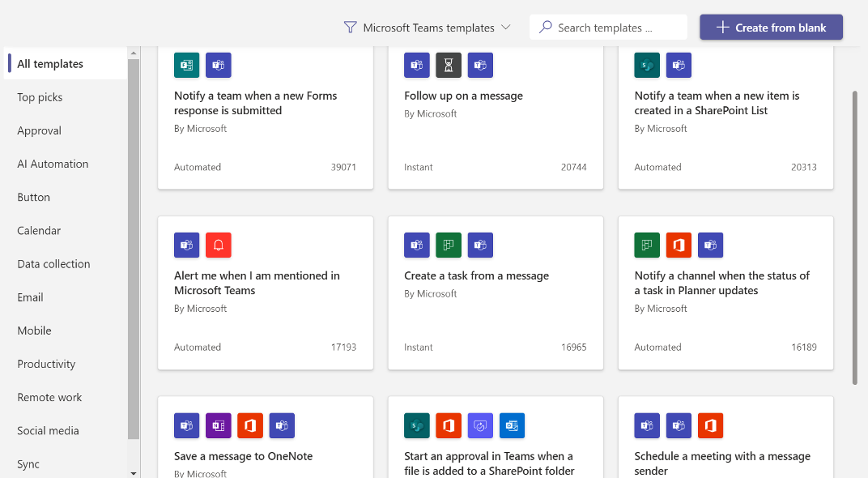Click the hourglass delay icon on Follow up card
Image resolution: width=868 pixels, height=478 pixels.
tap(449, 65)
